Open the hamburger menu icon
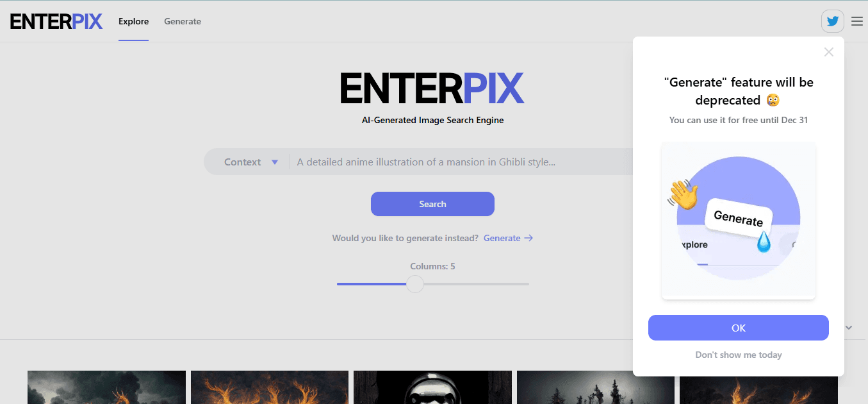The height and width of the screenshot is (404, 868). click(x=856, y=21)
